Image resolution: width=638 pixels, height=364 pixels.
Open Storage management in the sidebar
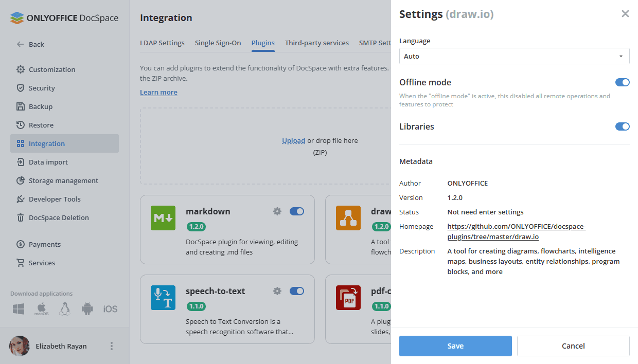click(63, 180)
